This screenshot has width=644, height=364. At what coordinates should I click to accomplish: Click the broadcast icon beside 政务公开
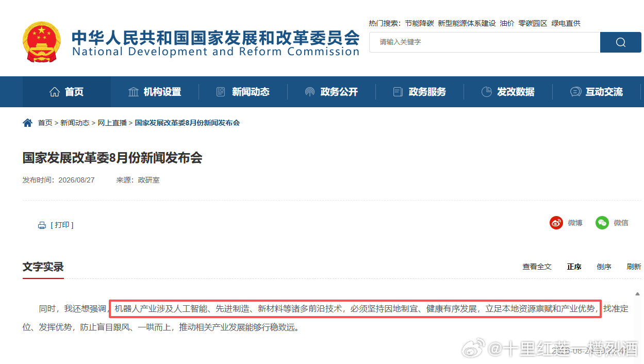(309, 92)
